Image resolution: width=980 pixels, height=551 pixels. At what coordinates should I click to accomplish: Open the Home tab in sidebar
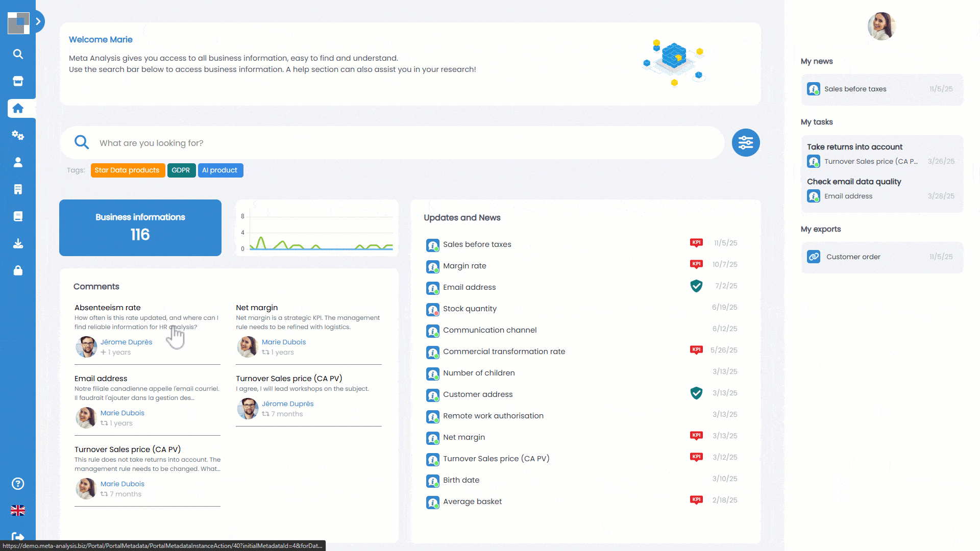pyautogui.click(x=18, y=108)
